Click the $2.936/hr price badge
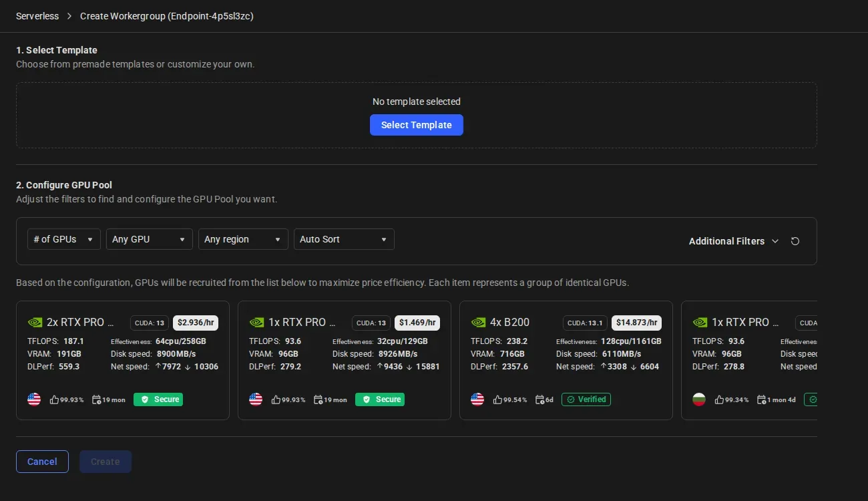This screenshot has width=868, height=501. point(196,323)
